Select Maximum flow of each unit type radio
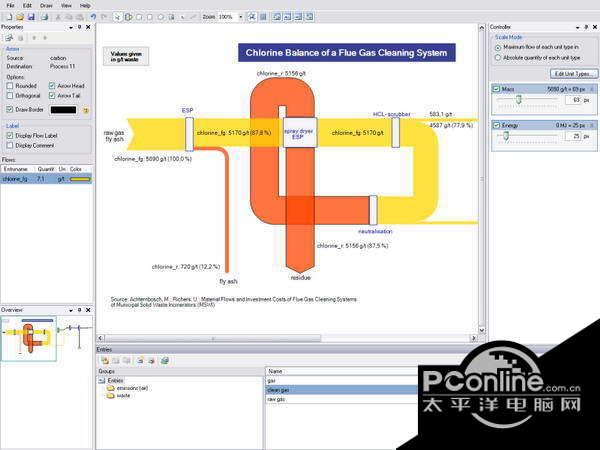600x450 pixels. [498, 47]
